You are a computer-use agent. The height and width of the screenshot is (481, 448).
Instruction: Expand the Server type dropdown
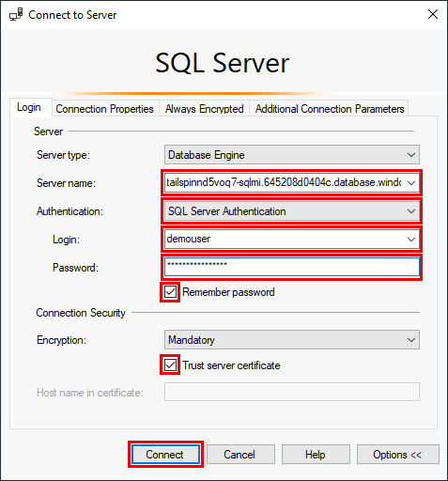tap(292, 155)
